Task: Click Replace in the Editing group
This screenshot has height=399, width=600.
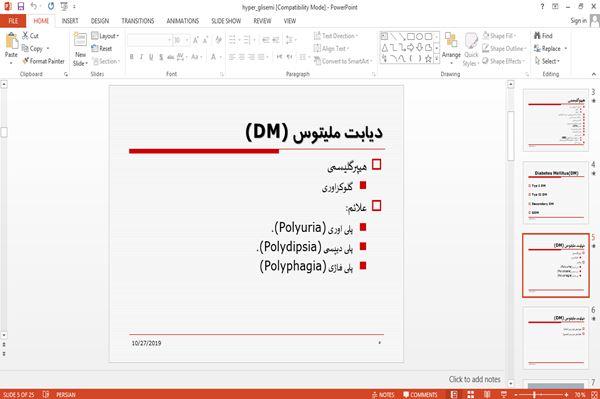Action: point(551,48)
